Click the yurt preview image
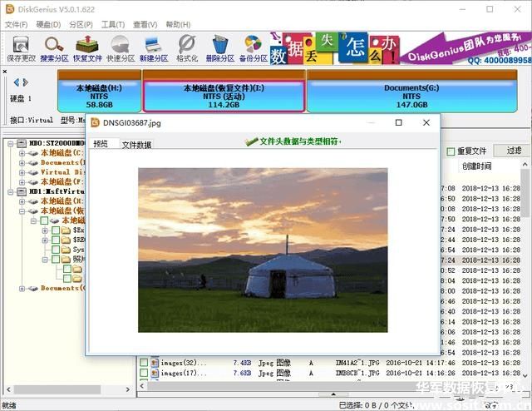 point(263,250)
